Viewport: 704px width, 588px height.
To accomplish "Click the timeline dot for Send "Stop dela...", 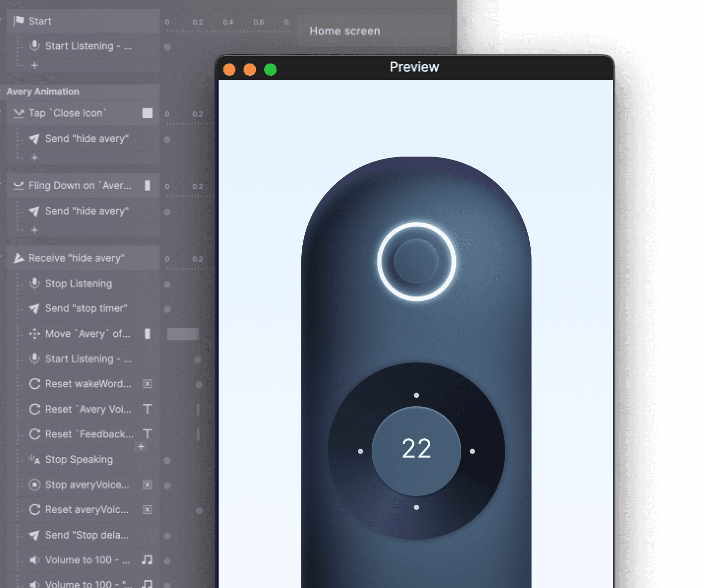I will point(167,536).
